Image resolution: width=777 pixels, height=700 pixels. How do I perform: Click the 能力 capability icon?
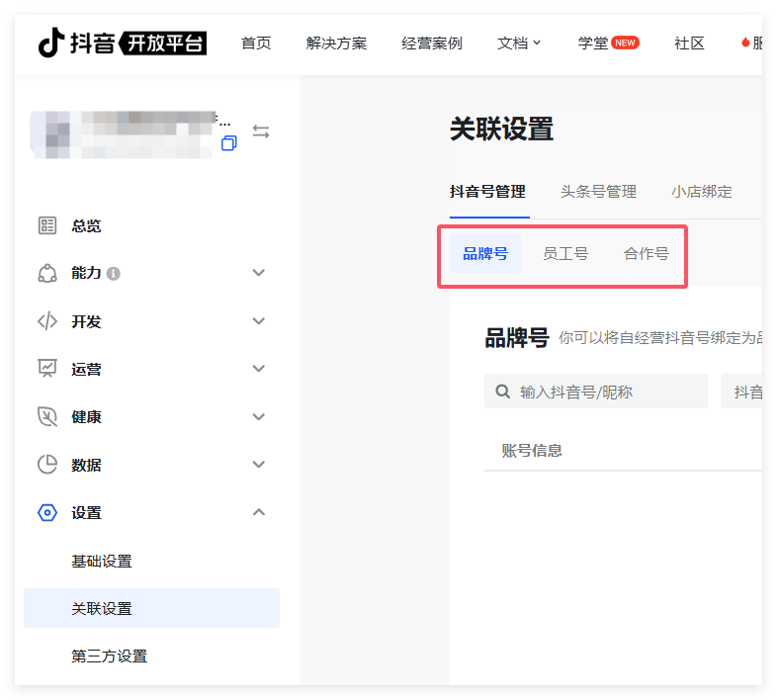(47, 273)
